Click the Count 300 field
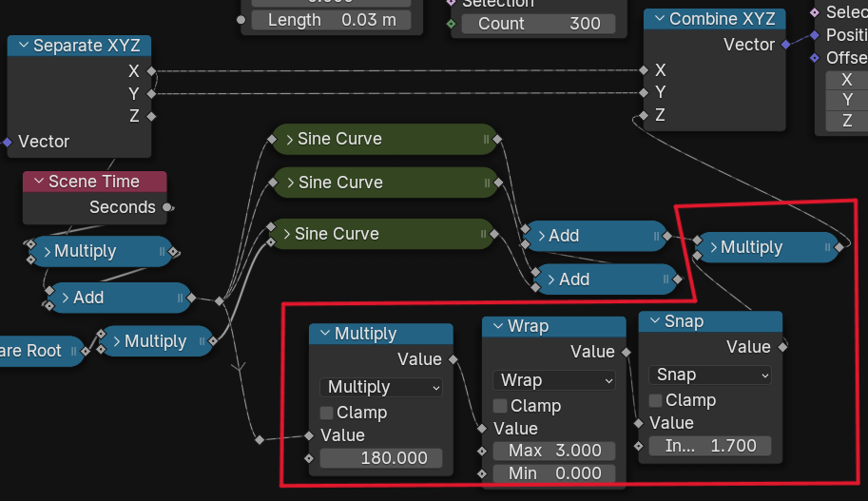Screen dimensions: 868x501 (x=538, y=24)
